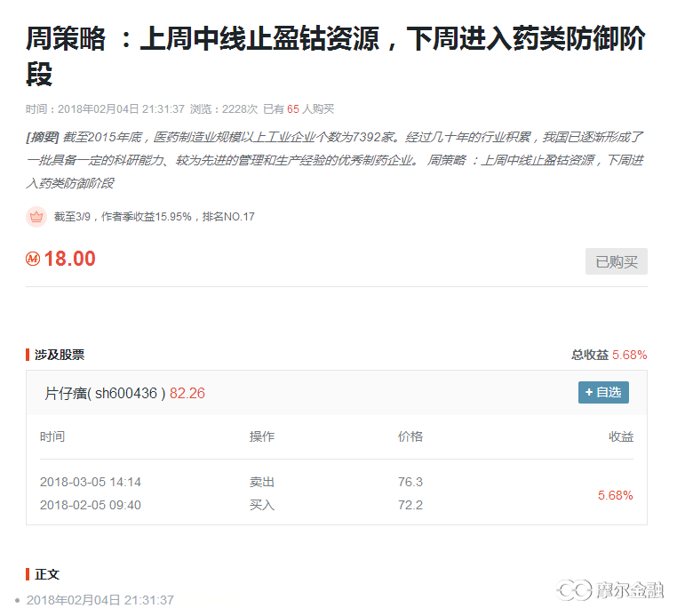Click the body timestamp 2018年02月04日 21:31:37
This screenshot has width=677, height=616.
100,600
